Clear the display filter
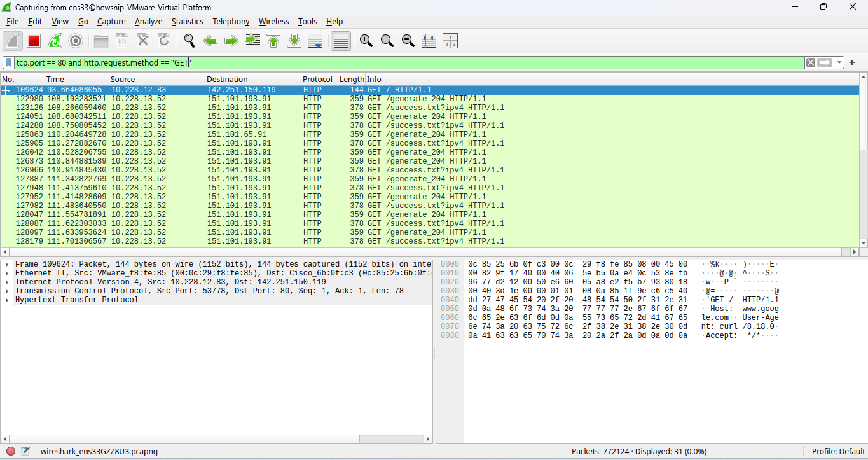The image size is (868, 460). click(x=810, y=62)
